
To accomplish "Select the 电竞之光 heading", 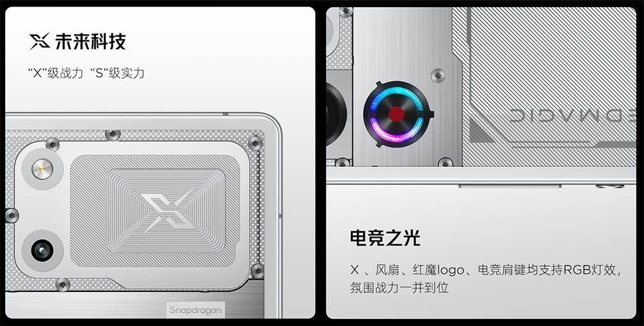I will [x=385, y=238].
